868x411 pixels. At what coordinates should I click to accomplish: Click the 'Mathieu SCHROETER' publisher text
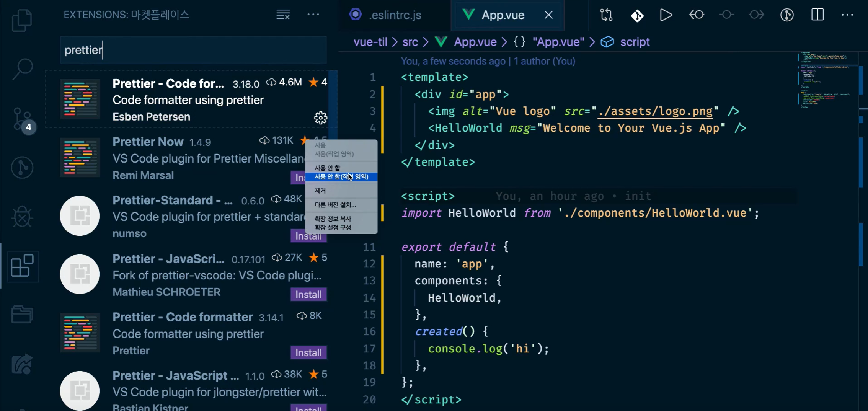point(166,292)
